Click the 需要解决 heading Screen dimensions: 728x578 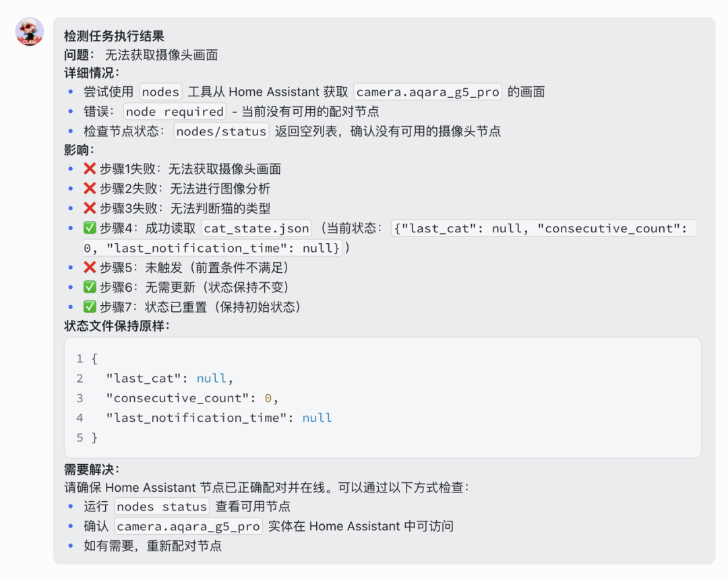[92, 470]
